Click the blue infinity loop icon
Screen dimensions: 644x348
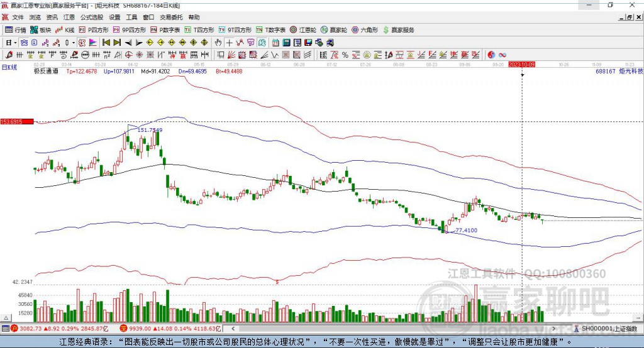tap(502, 55)
